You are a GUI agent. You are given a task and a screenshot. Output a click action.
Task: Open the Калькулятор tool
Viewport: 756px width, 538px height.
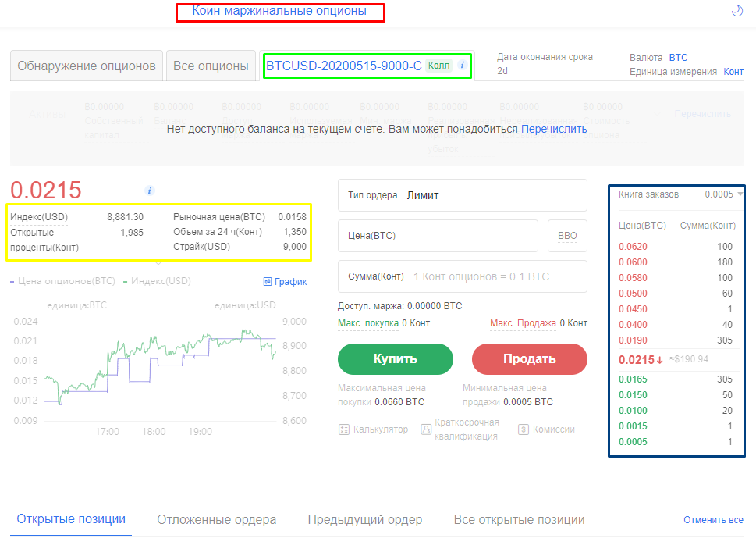[374, 429]
